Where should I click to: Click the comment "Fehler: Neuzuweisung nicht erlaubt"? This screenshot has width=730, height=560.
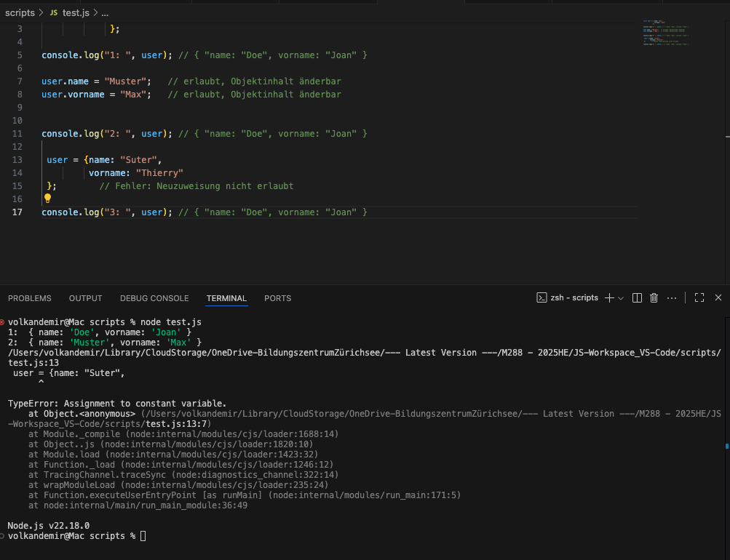197,186
